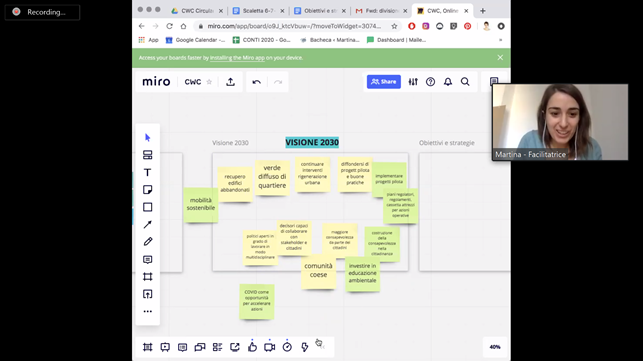
Task: Open the Comment tool in the left toolbar
Action: coord(148,259)
